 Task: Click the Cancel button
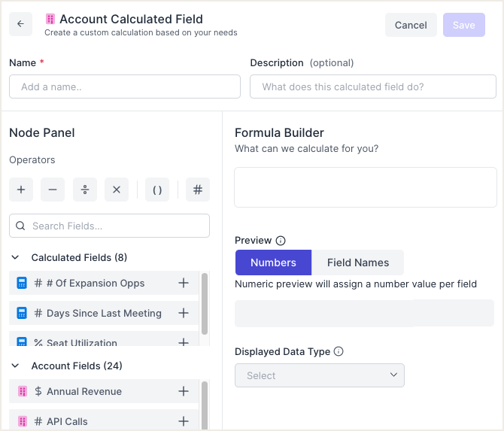point(411,25)
